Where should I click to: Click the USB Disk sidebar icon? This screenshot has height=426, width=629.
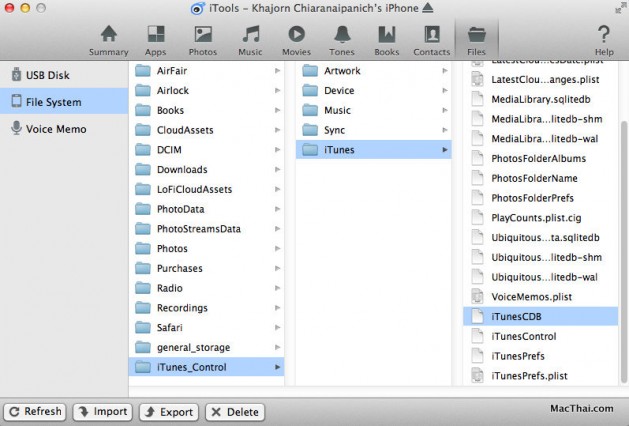[16, 75]
